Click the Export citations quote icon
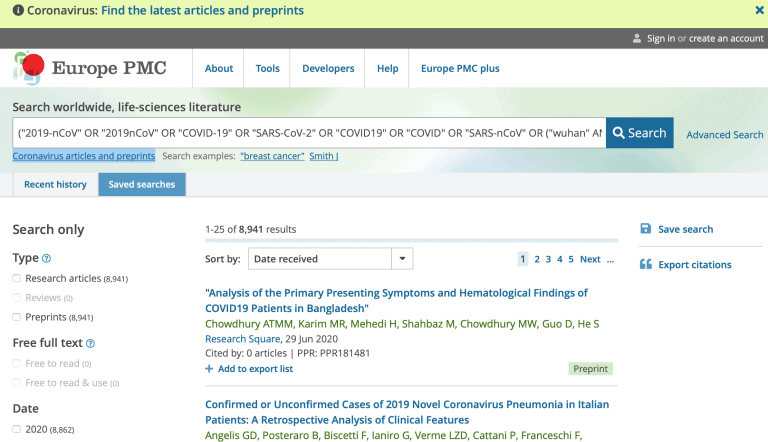 click(646, 265)
